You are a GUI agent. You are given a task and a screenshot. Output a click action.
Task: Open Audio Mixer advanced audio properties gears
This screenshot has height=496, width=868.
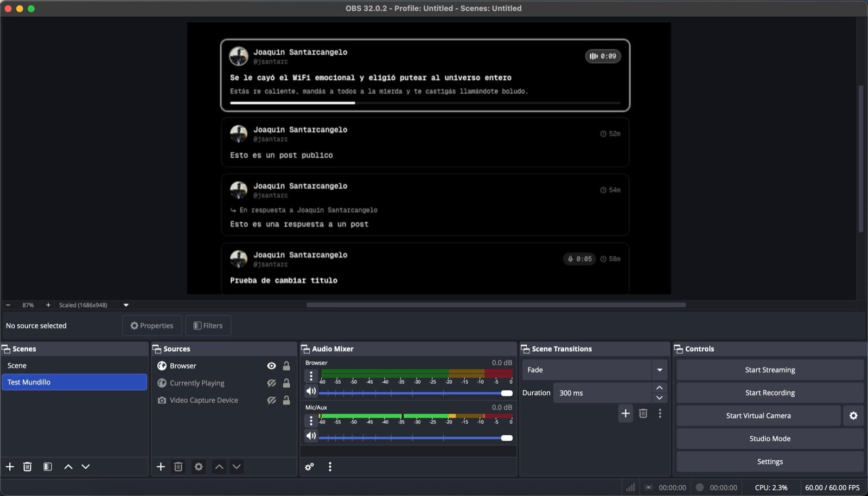(309, 467)
